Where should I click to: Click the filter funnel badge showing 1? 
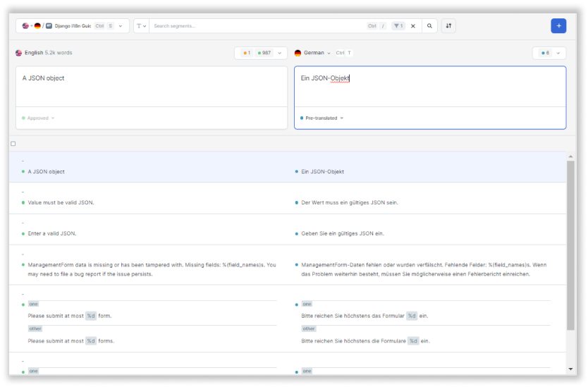[x=398, y=26]
